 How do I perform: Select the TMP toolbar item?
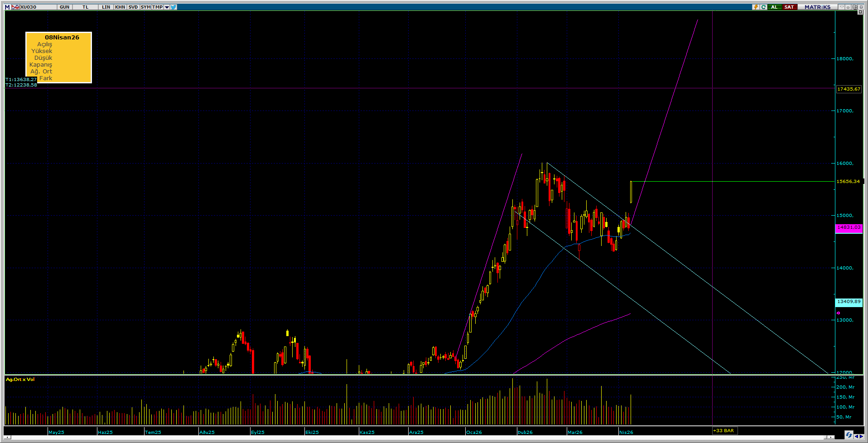coord(157,7)
